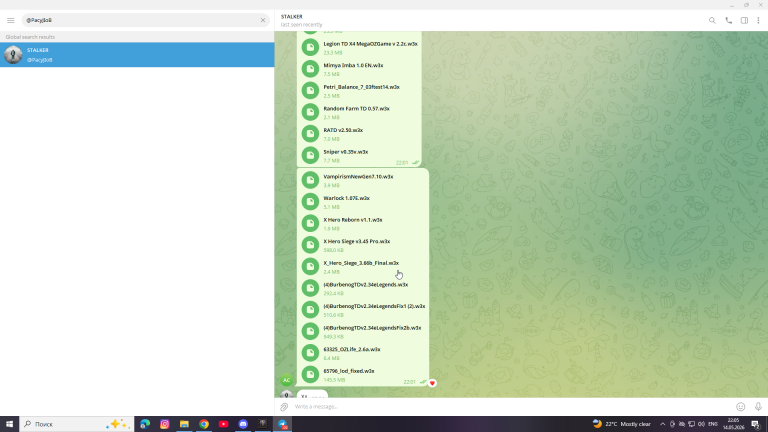The width and height of the screenshot is (768, 432).
Task: Click file name Legion TD X4 MegaOZGame v 2.2c.w3x
Action: coord(370,44)
